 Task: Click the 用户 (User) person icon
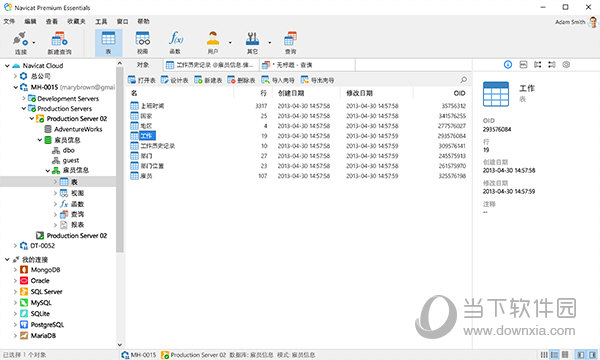point(213,39)
